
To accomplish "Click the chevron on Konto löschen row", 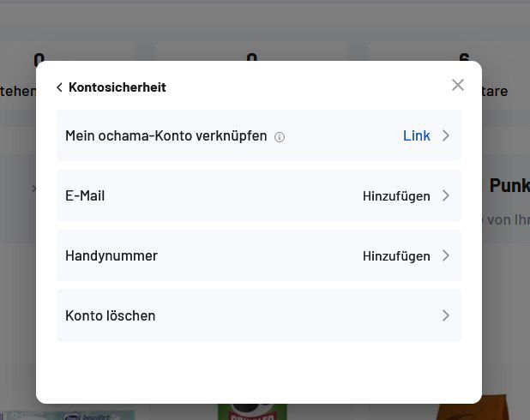I will point(445,315).
